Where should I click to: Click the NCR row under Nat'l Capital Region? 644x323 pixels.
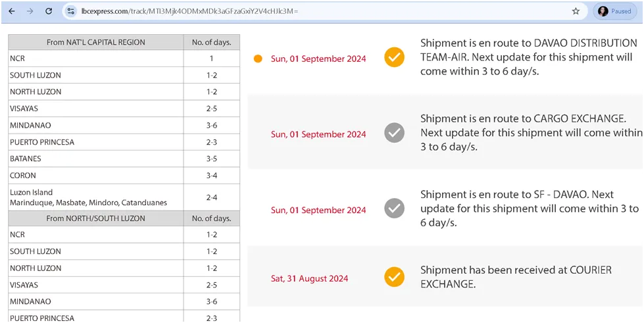point(124,59)
